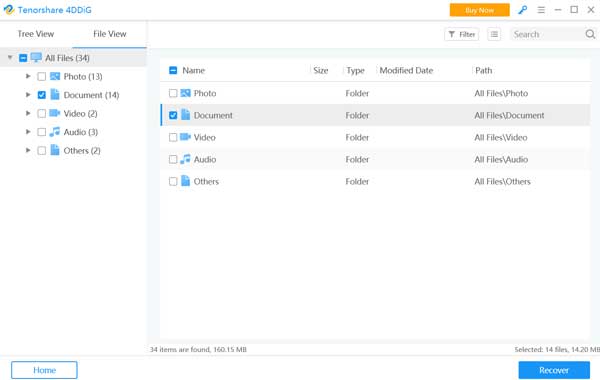The width and height of the screenshot is (600, 380).
Task: Expand the Document (14) tree node
Action: [28, 95]
